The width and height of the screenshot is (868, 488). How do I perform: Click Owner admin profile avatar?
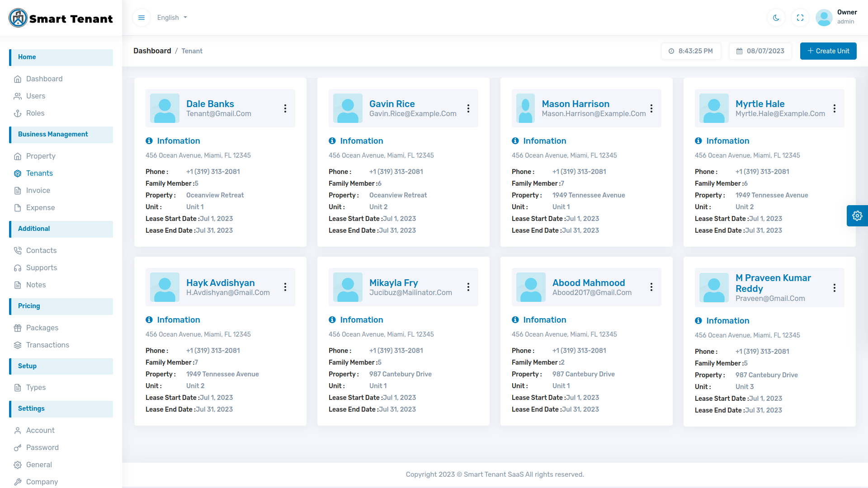[x=824, y=18]
